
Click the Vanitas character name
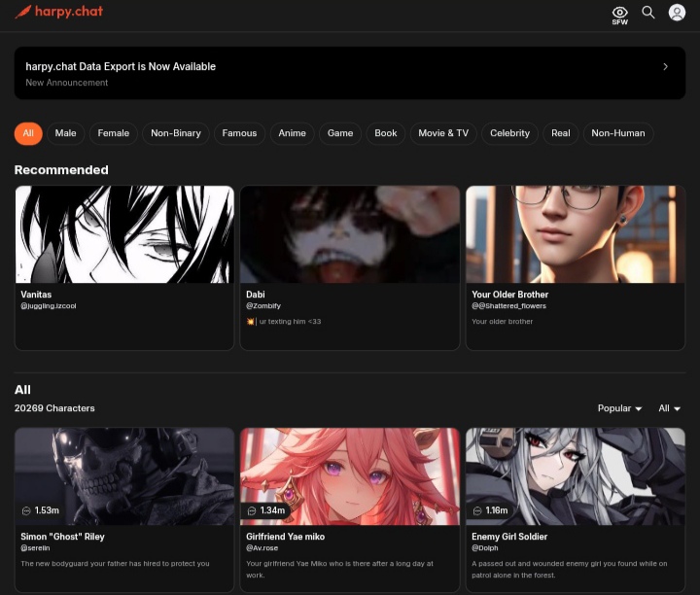36,295
